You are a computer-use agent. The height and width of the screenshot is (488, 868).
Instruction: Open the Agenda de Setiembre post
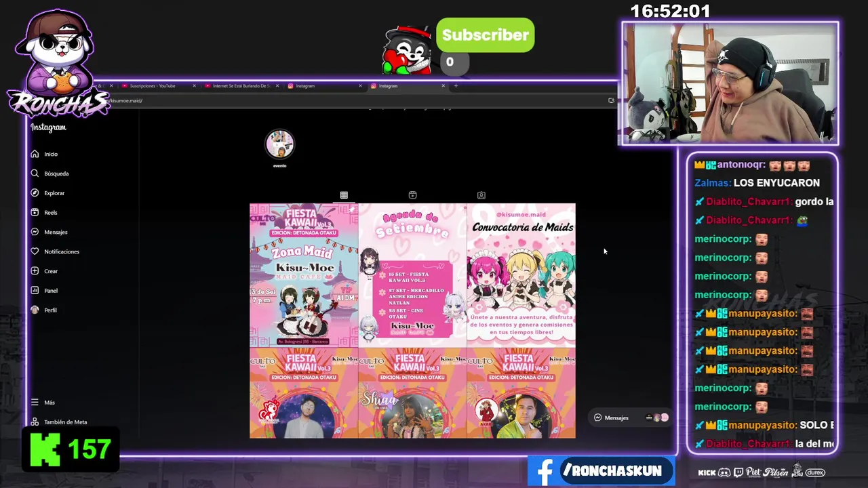click(x=412, y=275)
